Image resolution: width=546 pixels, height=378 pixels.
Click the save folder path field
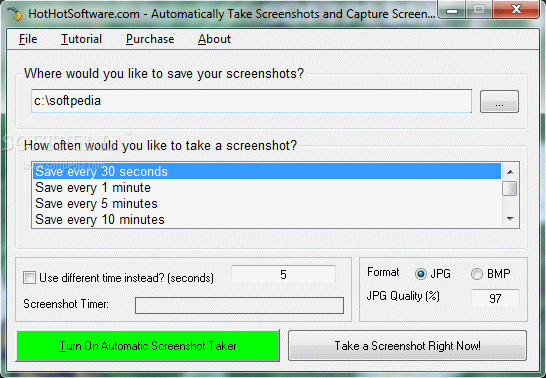pos(251,101)
